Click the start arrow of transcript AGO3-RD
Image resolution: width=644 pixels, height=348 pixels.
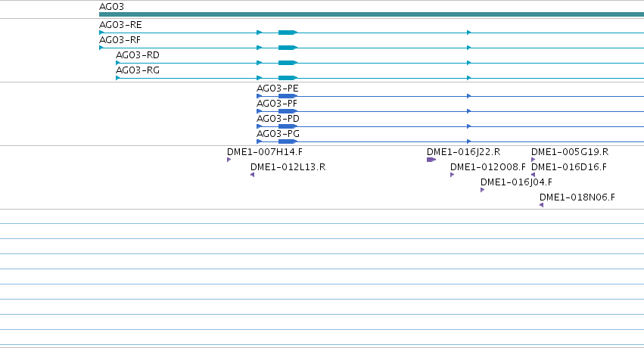[x=118, y=63]
